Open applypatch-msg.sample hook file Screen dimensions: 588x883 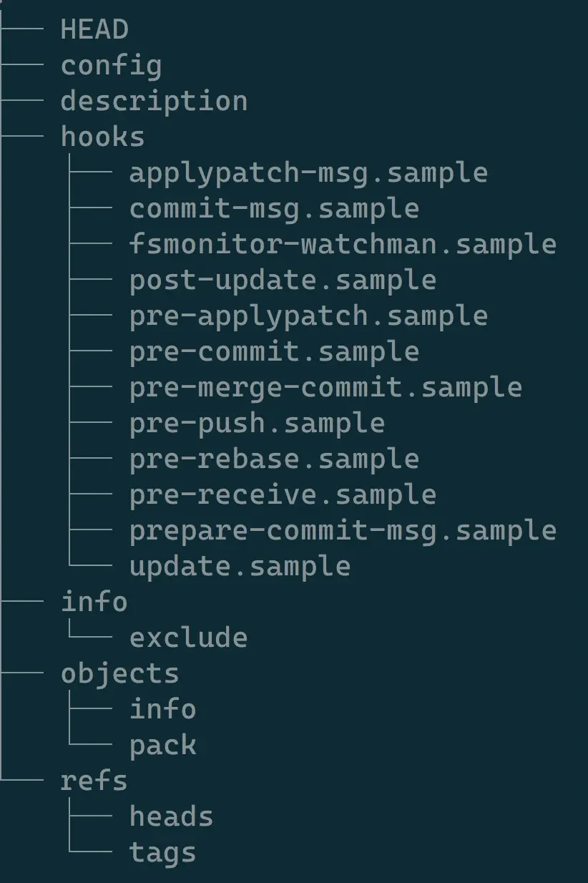pos(308,173)
